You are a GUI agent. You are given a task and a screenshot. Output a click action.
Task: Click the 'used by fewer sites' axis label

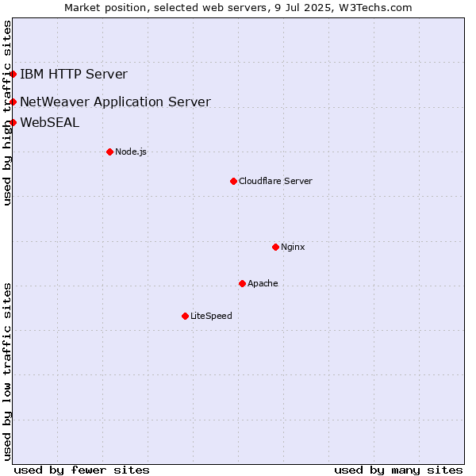(82, 470)
